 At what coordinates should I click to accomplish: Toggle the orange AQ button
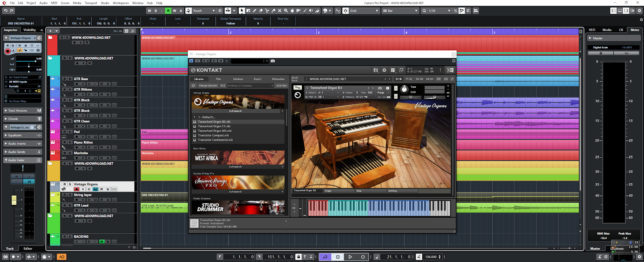pyautogui.click(x=62, y=257)
